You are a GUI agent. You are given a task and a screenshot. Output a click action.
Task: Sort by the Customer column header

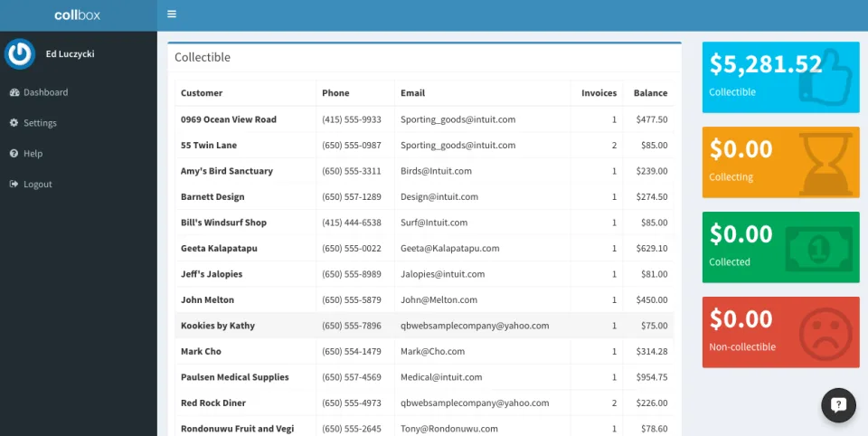[x=202, y=93]
